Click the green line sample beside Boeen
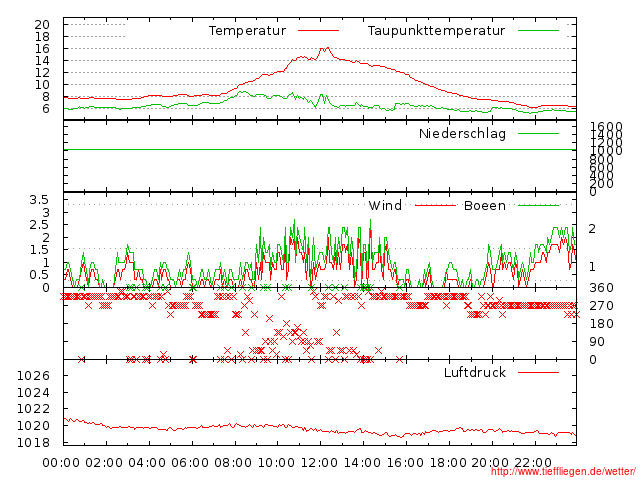This screenshot has height=480, width=640. pos(538,205)
